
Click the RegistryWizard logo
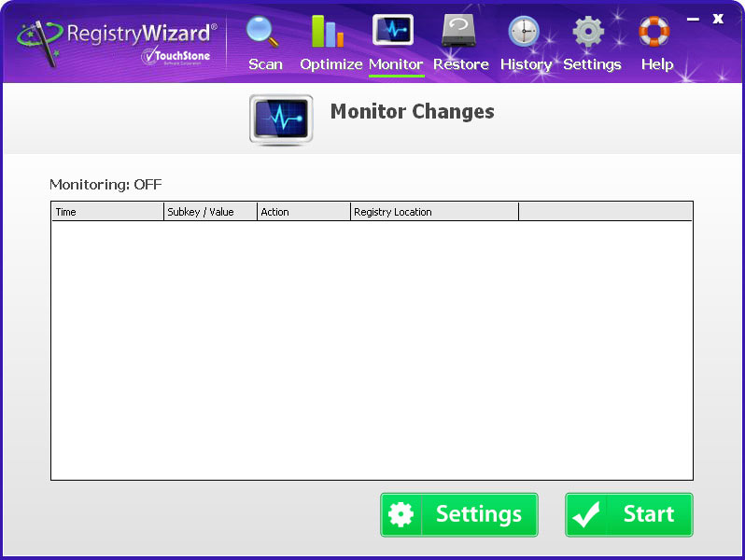click(x=118, y=41)
